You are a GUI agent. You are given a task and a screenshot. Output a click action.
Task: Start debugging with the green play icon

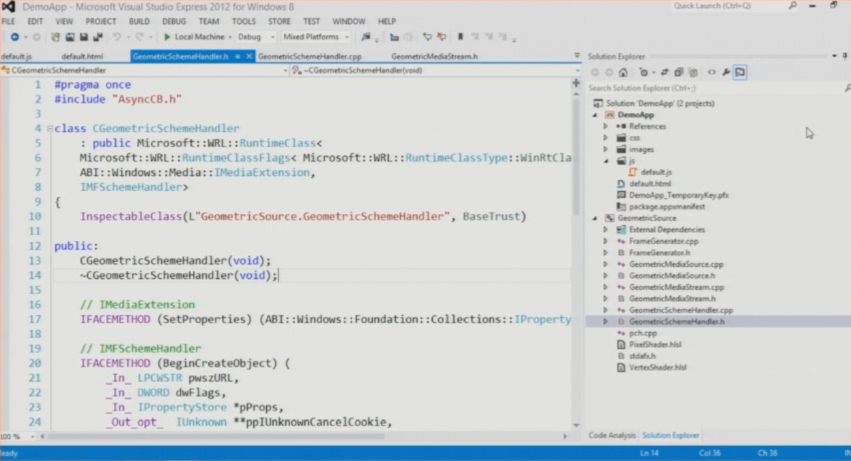tap(167, 37)
